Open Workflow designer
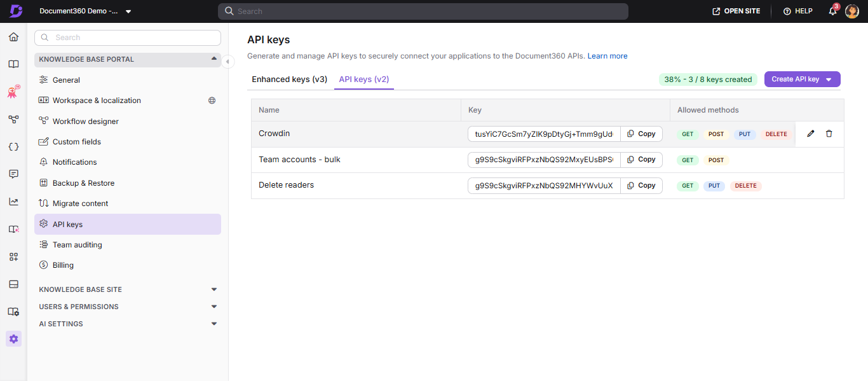This screenshot has width=868, height=381. [x=128, y=121]
